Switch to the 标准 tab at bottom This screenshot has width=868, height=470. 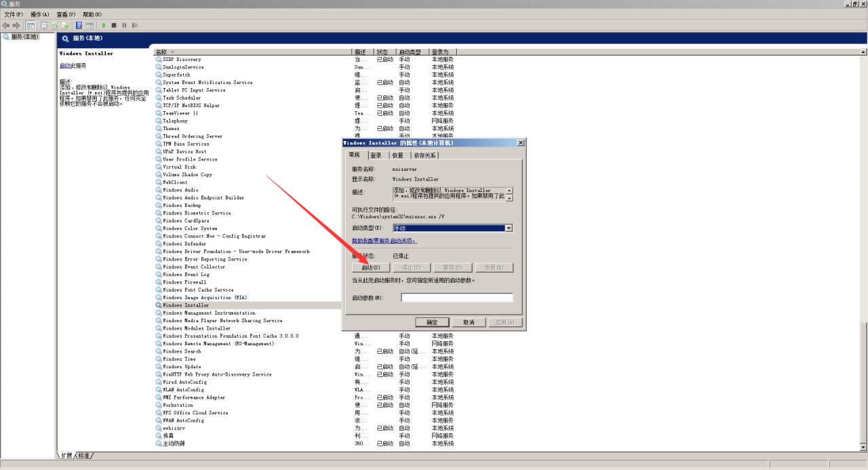coord(84,456)
